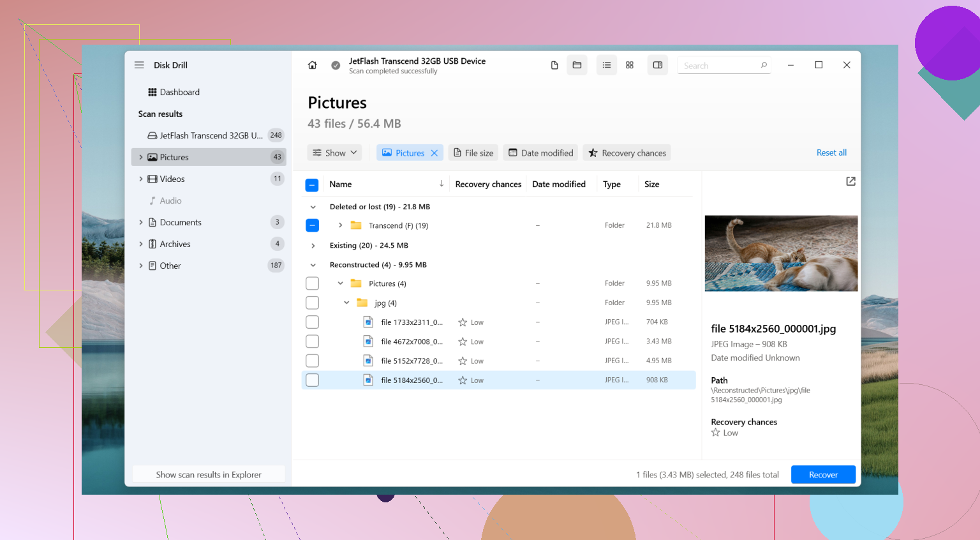Screen dimensions: 980x540
Task: Open preview in external window icon
Action: 850,181
